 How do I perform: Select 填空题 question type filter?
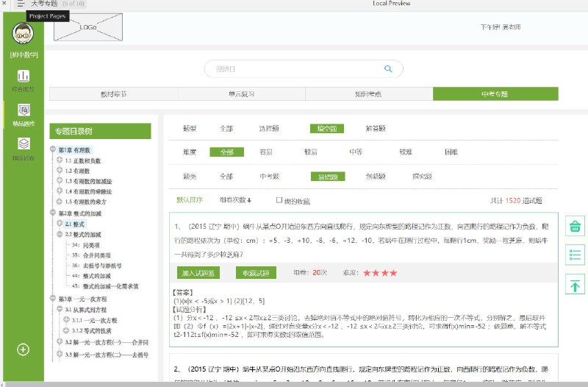327,128
